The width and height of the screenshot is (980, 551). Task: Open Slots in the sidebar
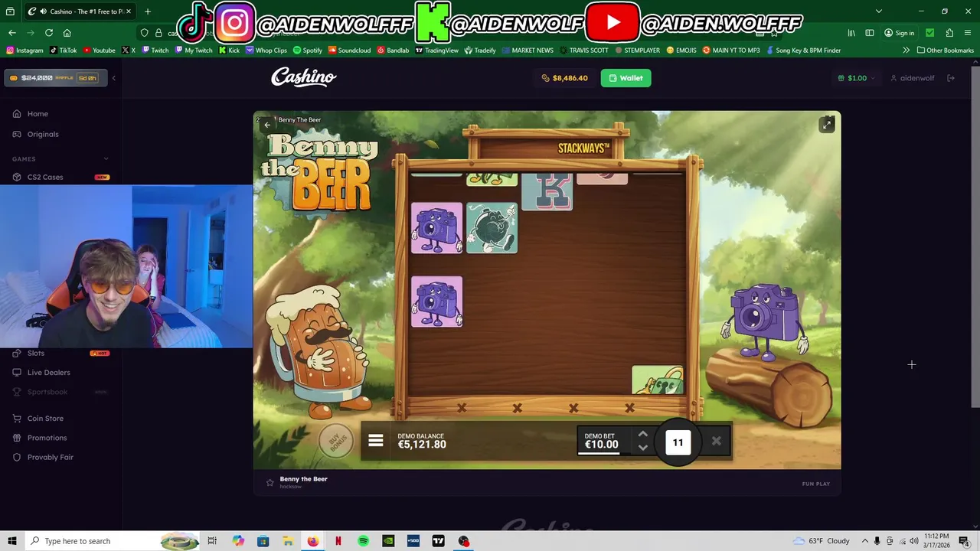tap(36, 353)
